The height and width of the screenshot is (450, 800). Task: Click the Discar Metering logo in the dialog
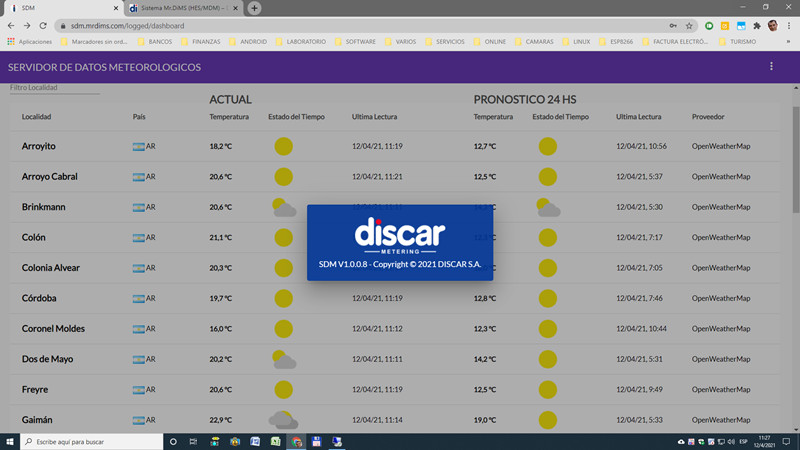tap(400, 235)
